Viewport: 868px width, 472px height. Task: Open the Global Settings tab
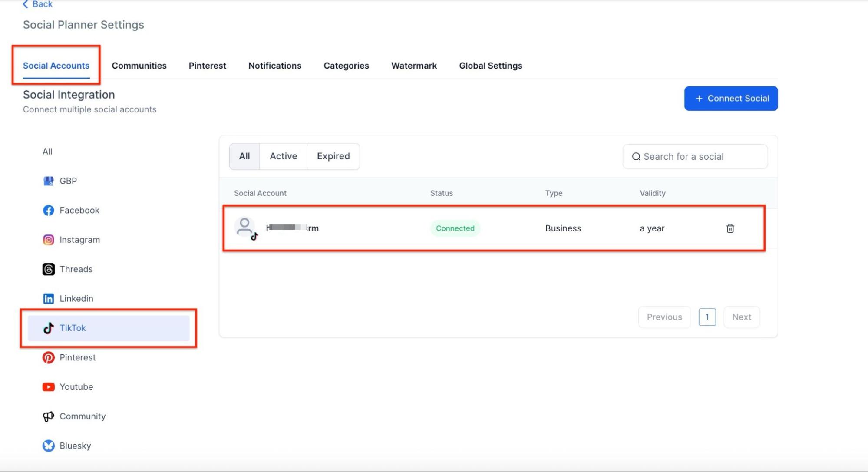point(490,66)
